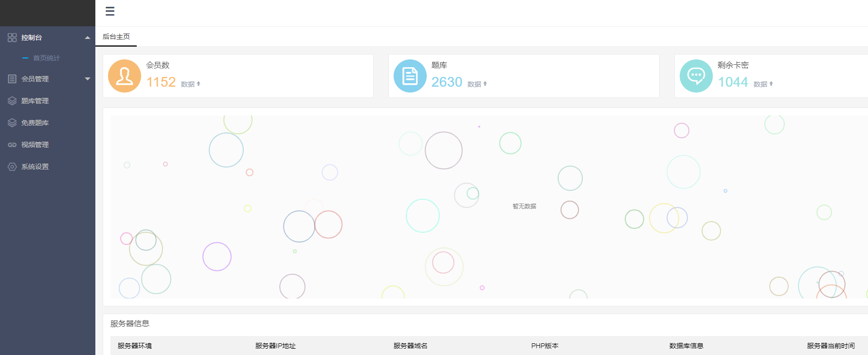868x355 pixels.
Task: Click the blue 题库 document icon
Action: [410, 76]
